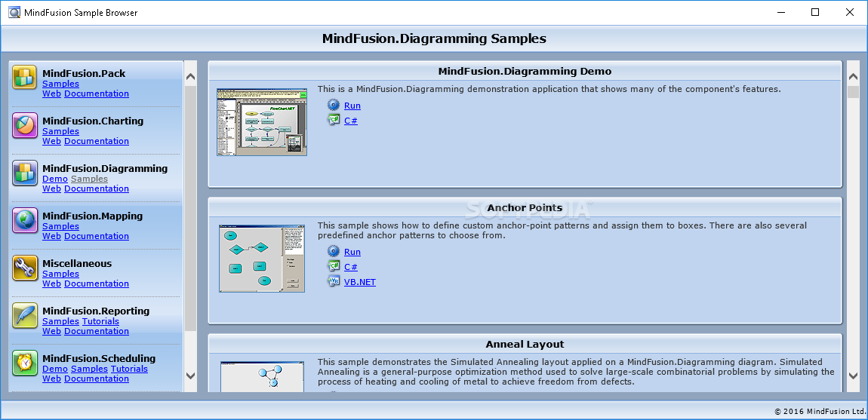Click the MindFusion.Mapping globe icon
This screenshot has height=420, width=868.
(25, 220)
